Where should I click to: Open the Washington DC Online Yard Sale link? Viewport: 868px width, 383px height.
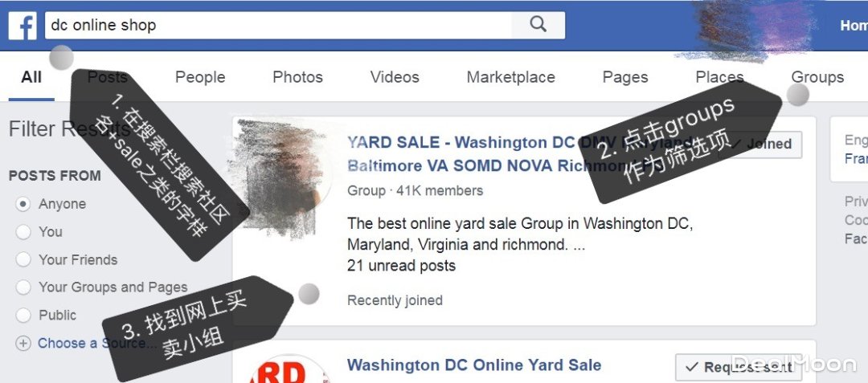point(474,365)
